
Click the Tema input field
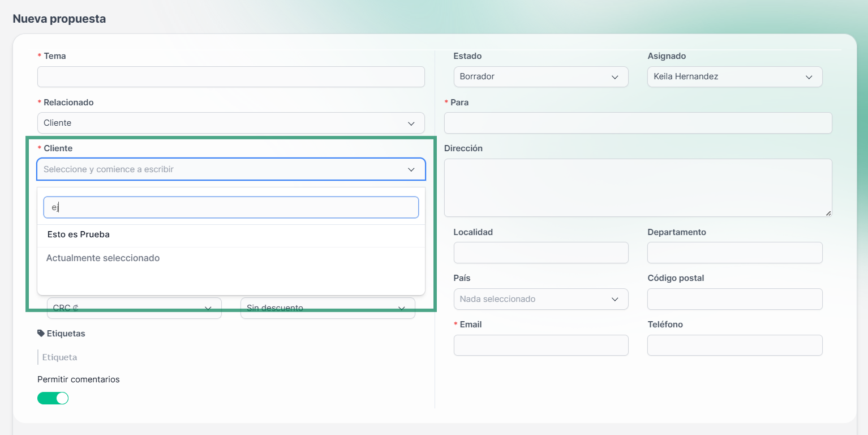(231, 77)
